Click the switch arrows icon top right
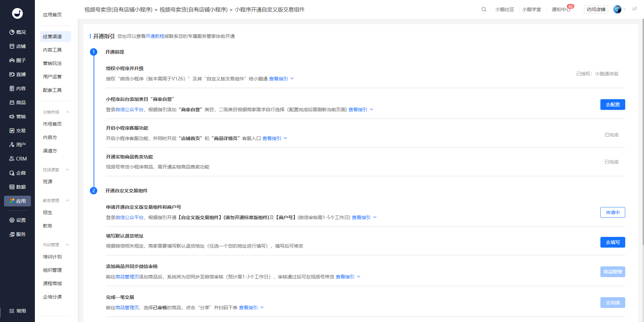 point(635,9)
